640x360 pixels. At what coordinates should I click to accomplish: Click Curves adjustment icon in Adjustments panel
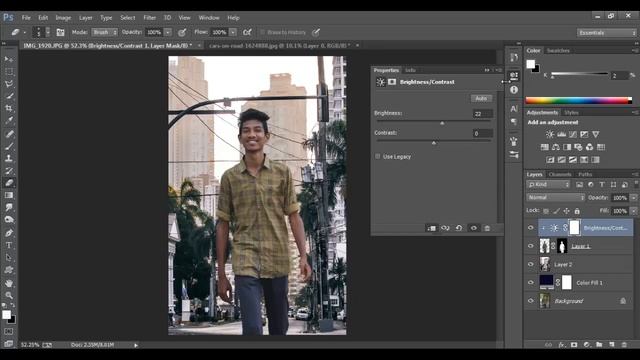pos(573,134)
